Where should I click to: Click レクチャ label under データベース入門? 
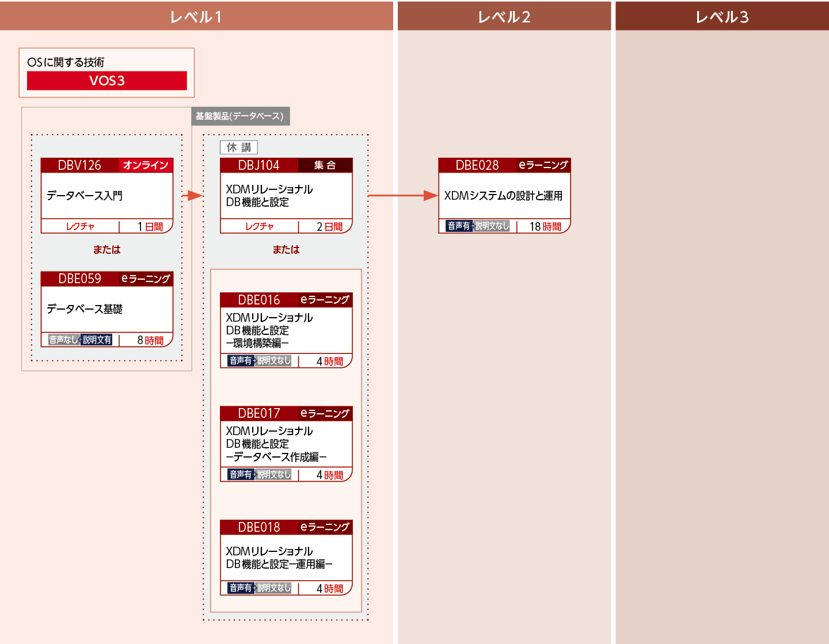pos(80,226)
